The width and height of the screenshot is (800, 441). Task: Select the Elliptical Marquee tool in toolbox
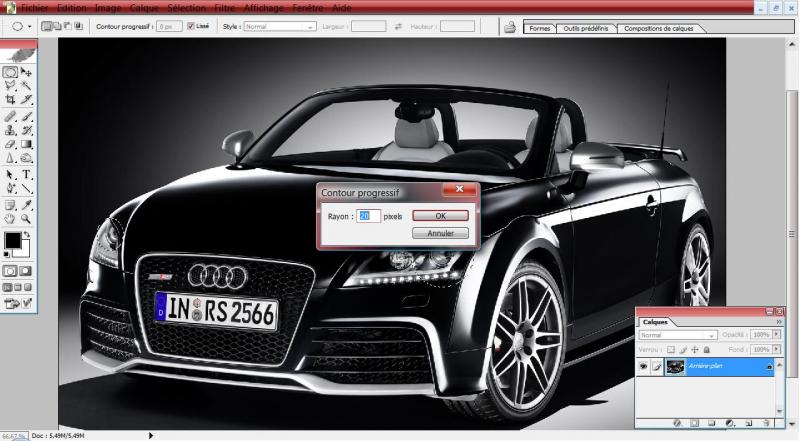pyautogui.click(x=10, y=72)
